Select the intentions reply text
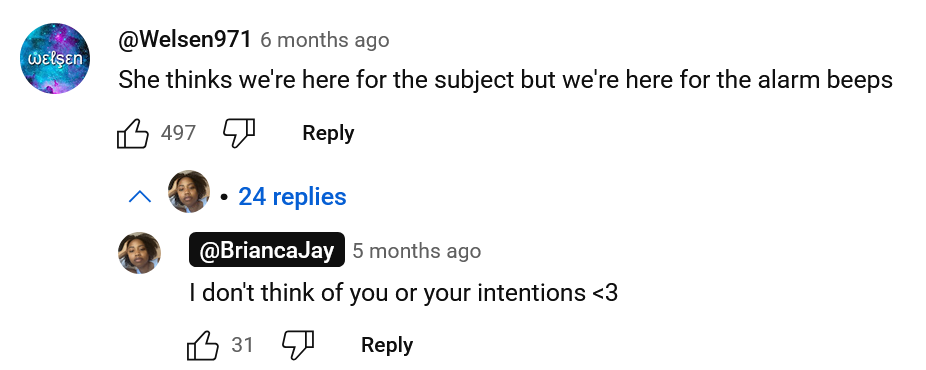Screen dimensions: 926x370 (403, 292)
